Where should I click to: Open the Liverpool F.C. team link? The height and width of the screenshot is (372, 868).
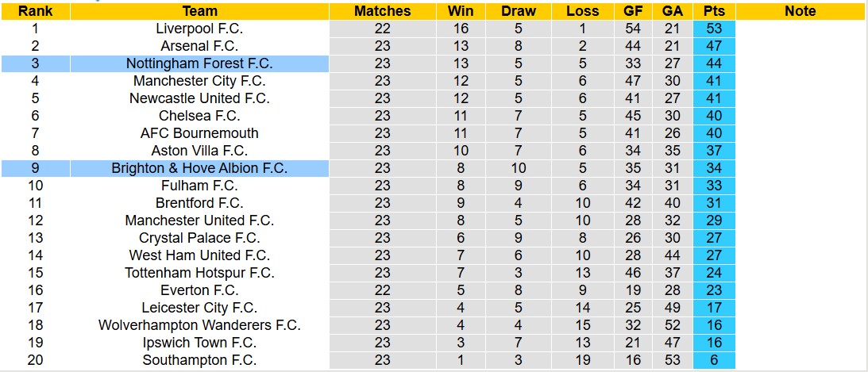(x=199, y=29)
